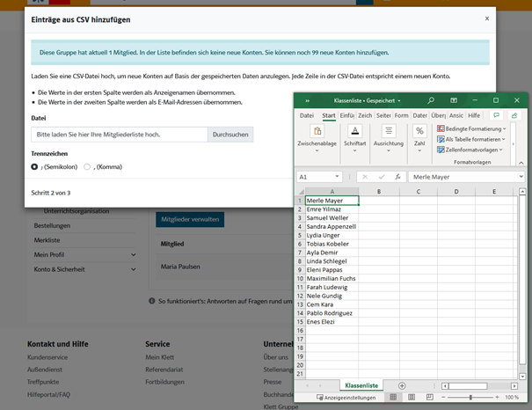Click the insert function fx icon
This screenshot has height=410, width=532.
[398, 177]
